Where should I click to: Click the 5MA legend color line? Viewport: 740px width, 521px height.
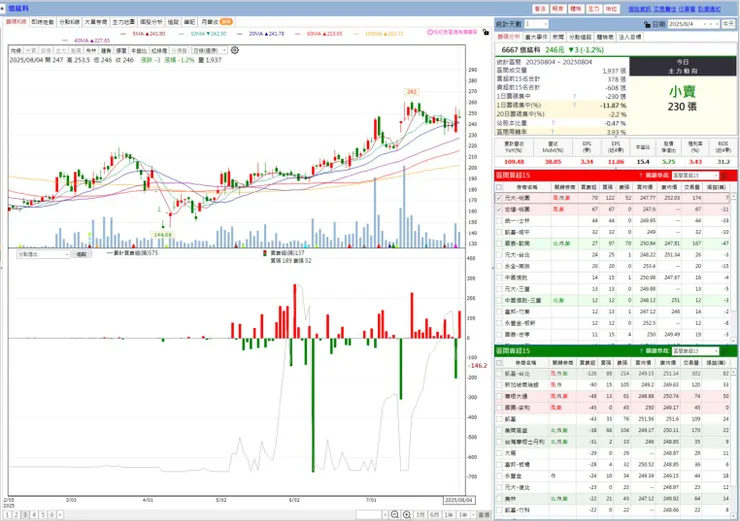(123, 34)
